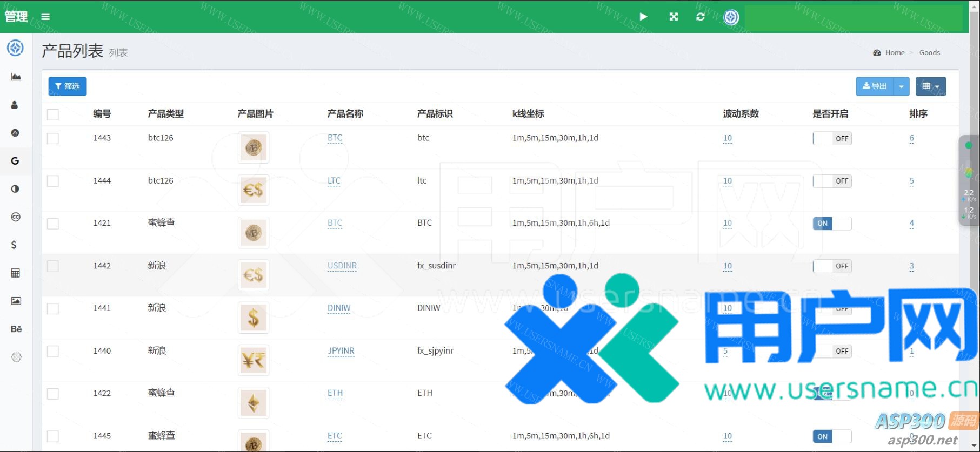The image size is (980, 452).
Task: Toggle fullscreen with the expand arrows icon
Action: pyautogui.click(x=674, y=17)
